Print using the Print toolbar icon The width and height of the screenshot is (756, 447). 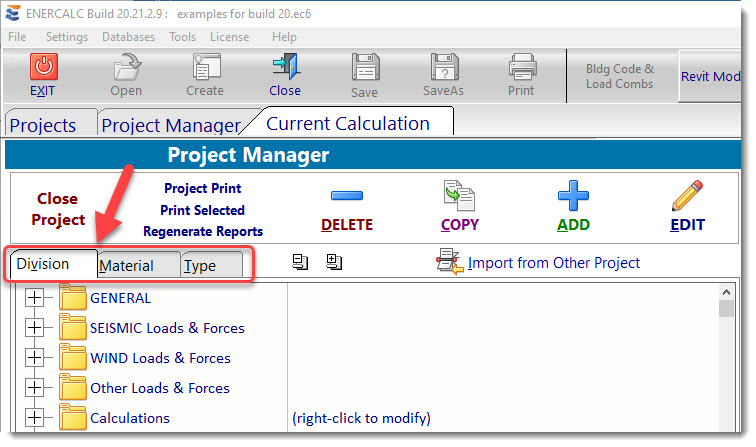[521, 68]
